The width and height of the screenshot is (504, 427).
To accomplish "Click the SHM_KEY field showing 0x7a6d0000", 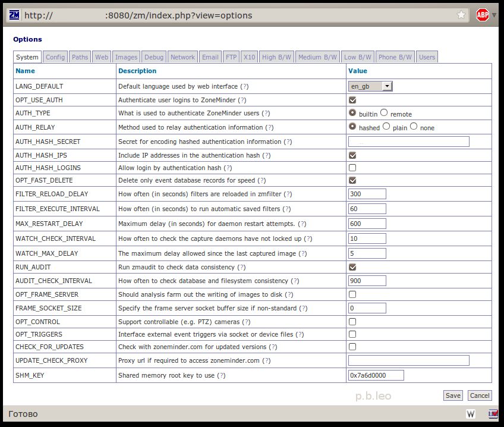I will (x=376, y=375).
